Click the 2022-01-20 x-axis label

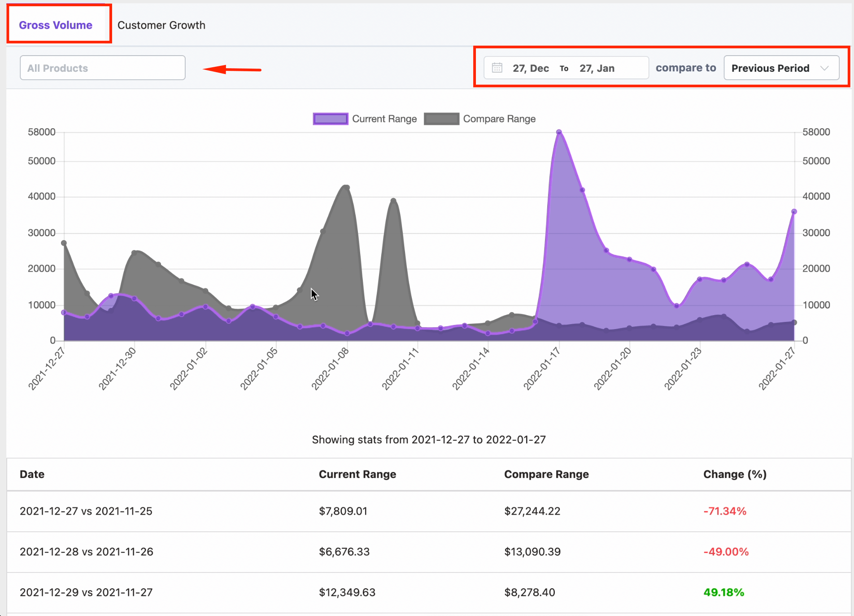click(613, 369)
